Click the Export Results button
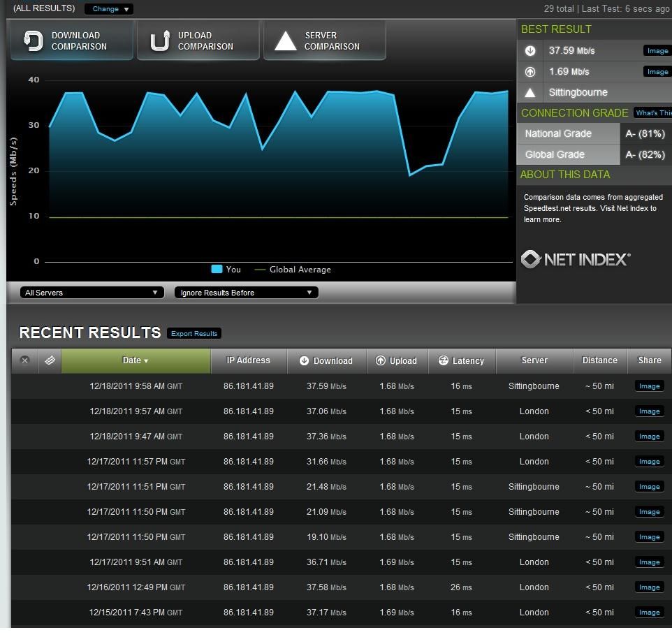Screen dimensions: 672x637 (x=194, y=333)
